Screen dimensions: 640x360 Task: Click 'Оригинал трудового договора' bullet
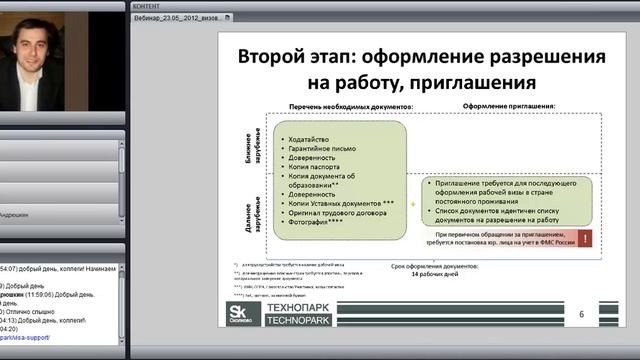(337, 213)
